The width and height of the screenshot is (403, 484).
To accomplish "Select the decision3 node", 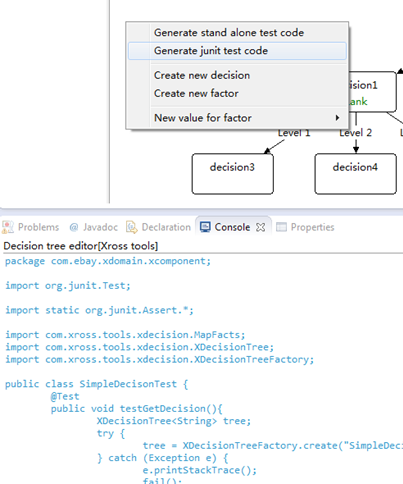I will (233, 174).
